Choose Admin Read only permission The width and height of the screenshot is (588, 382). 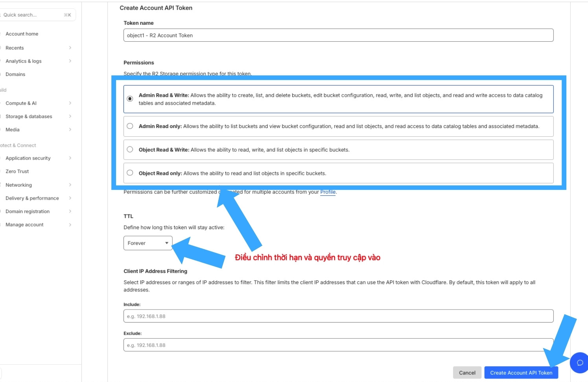[130, 126]
